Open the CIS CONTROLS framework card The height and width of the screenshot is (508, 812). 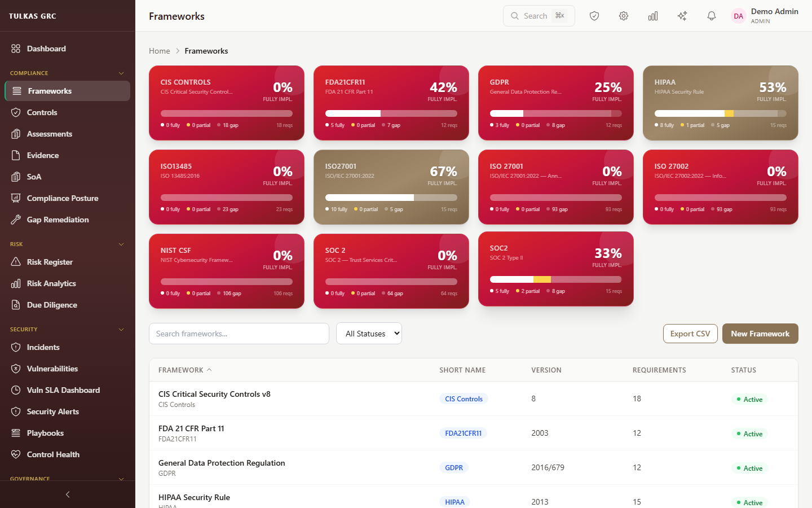tap(227, 103)
